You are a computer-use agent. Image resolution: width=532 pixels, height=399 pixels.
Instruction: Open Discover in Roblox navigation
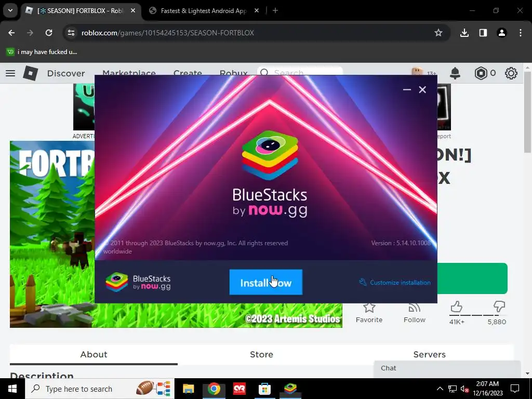coord(66,73)
